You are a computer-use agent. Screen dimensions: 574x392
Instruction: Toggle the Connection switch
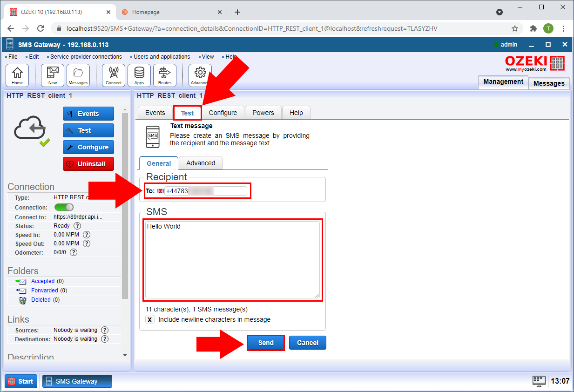click(x=64, y=207)
